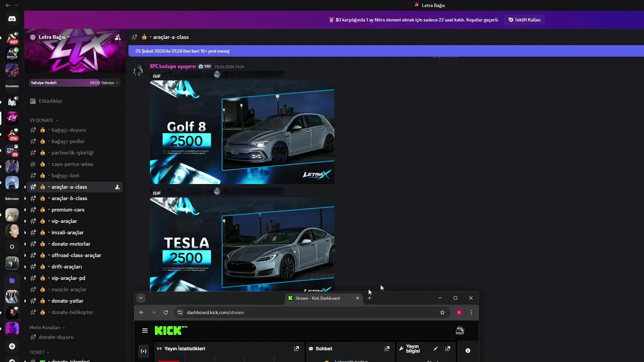This screenshot has width=644, height=362.
Task: Go back in Discord navigation
Action: pos(8,5)
